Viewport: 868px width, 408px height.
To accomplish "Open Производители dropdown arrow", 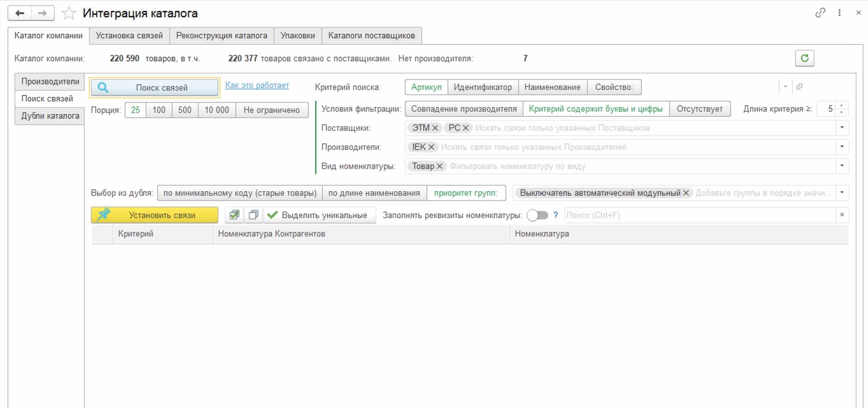I will coord(842,147).
